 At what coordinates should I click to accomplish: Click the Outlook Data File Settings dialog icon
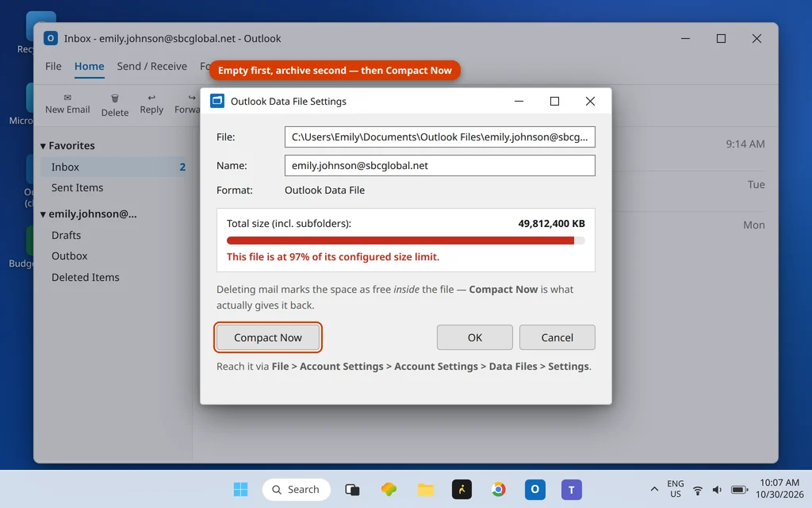pos(217,101)
